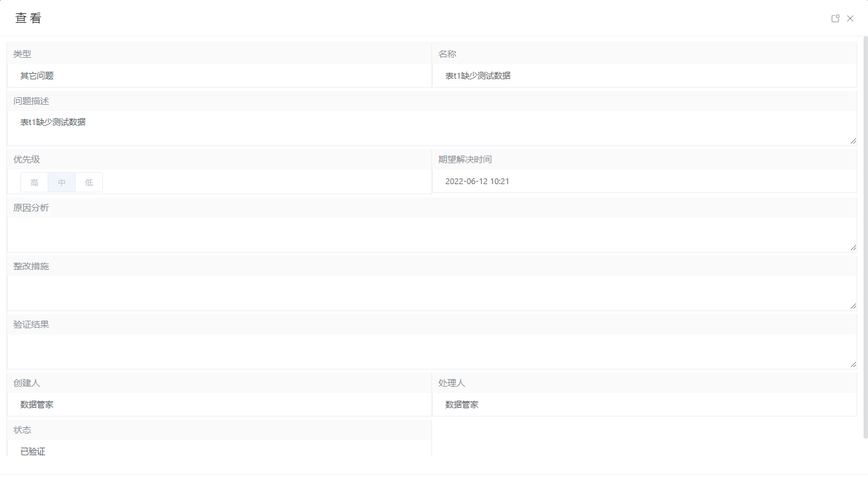This screenshot has height=487, width=868.
Task: Click resize handle of 问题描述 textarea
Action: coord(853,141)
